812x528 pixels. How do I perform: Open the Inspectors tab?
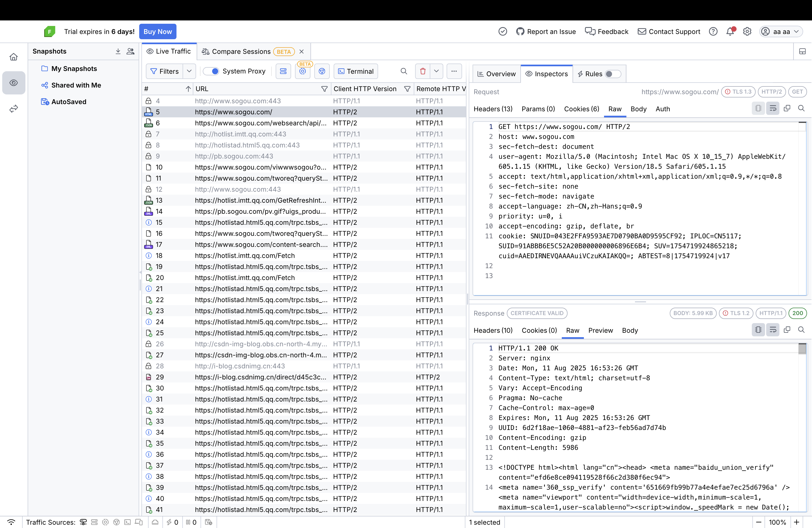click(547, 74)
